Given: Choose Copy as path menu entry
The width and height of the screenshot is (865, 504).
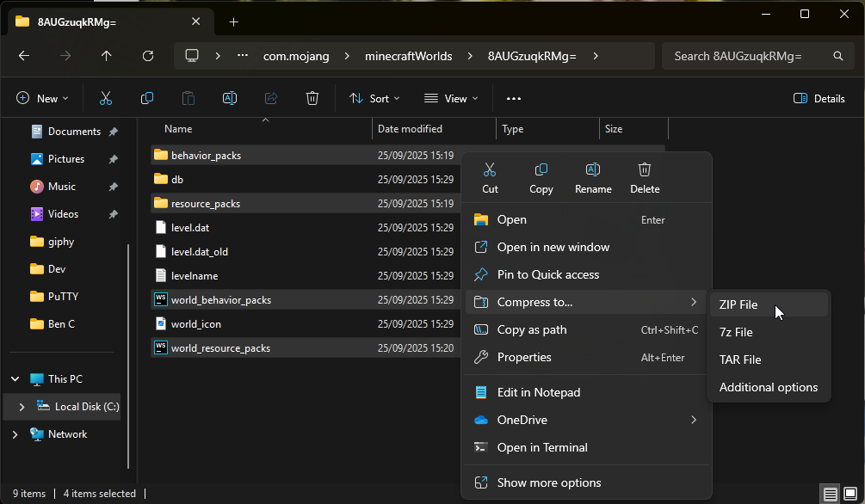Looking at the screenshot, I should [531, 329].
